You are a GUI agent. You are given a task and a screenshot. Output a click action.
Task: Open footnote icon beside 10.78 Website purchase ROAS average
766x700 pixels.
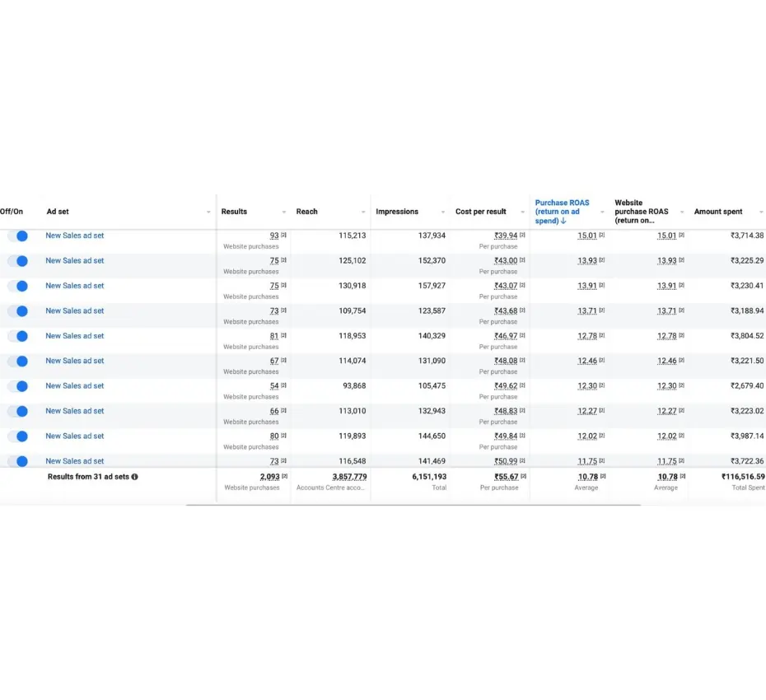pos(683,476)
